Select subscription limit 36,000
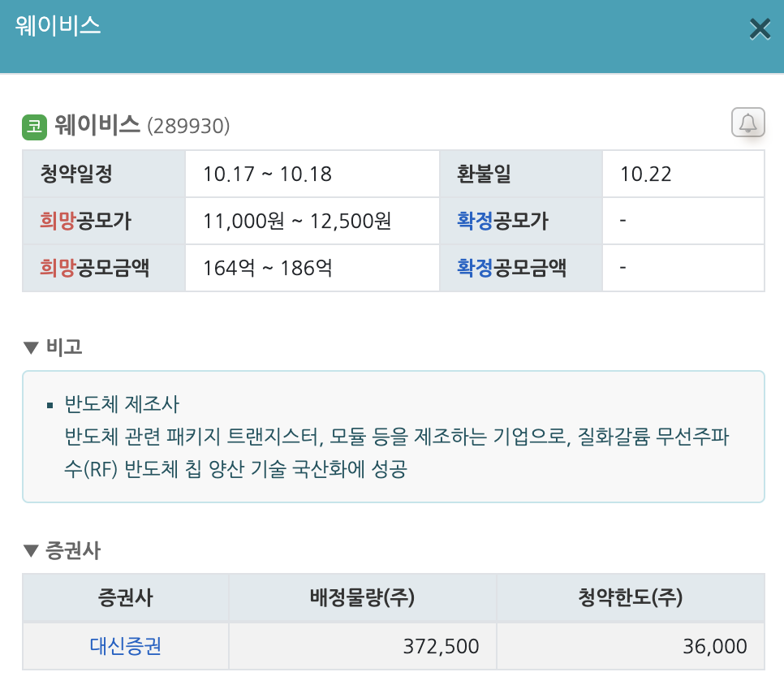This screenshot has width=784, height=685. click(x=715, y=647)
